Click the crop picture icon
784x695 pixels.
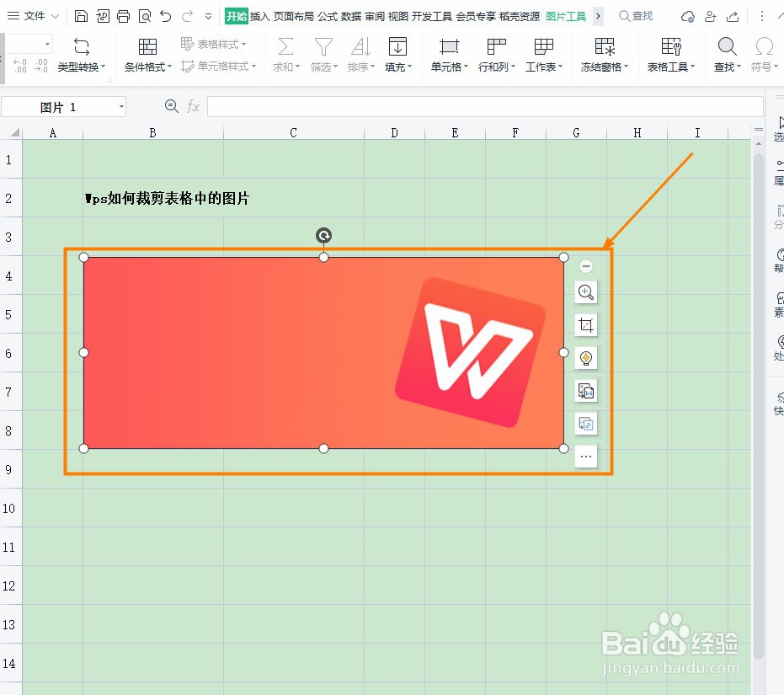pyautogui.click(x=586, y=325)
